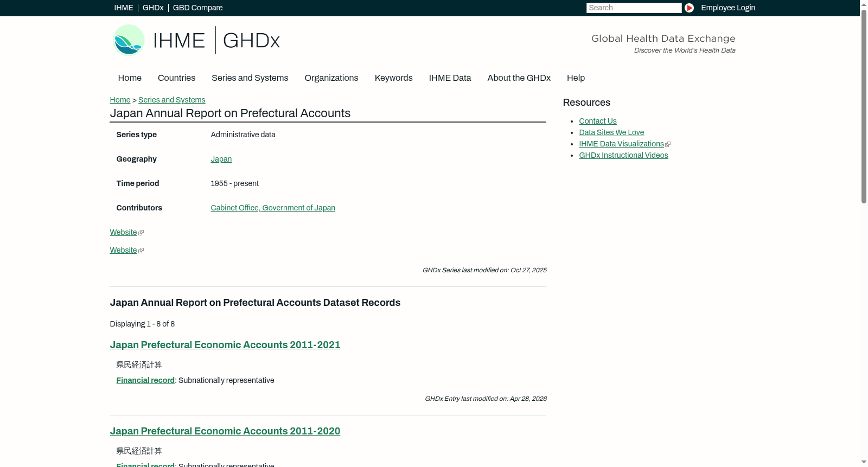Click the Home breadcrumb link

pyautogui.click(x=120, y=100)
